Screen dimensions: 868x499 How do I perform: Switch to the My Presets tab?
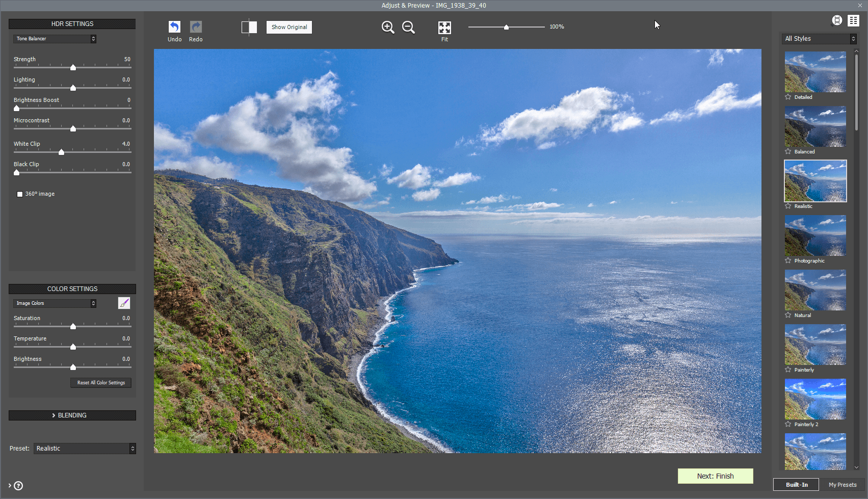842,485
